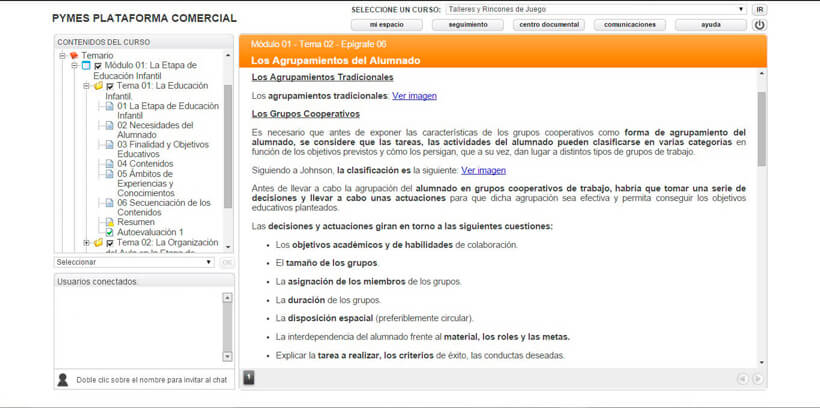This screenshot has width=820, height=408.
Task: Select tree item 03 Finalidad y Objetivos Educativos
Action: (x=163, y=150)
